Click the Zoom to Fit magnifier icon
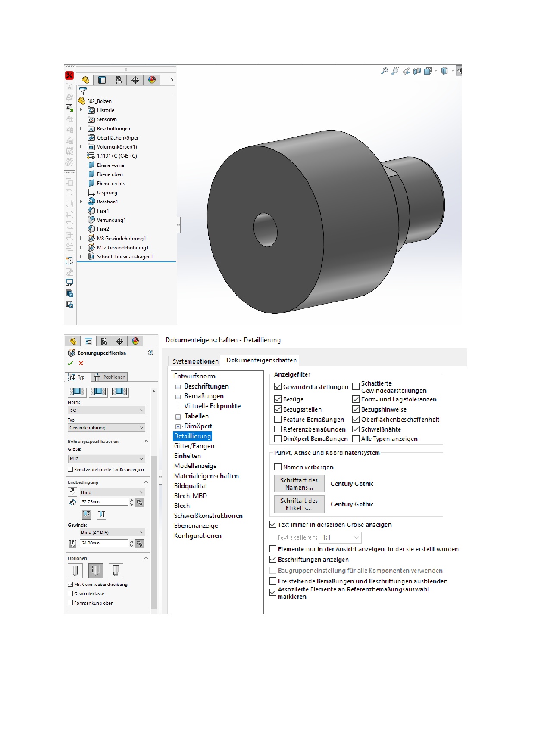This screenshot has height=756, width=535. click(x=385, y=71)
